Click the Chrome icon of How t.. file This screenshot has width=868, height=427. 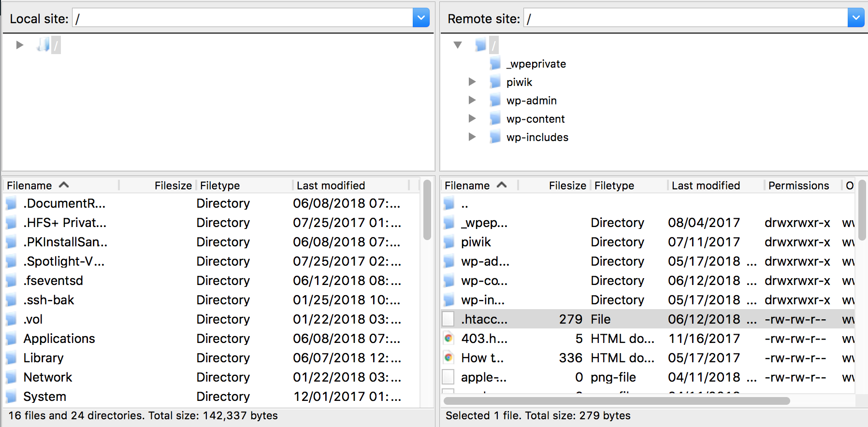coord(449,358)
